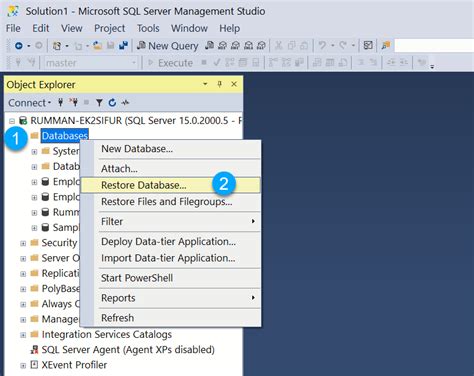The height and width of the screenshot is (376, 474).
Task: Click the Paste toolbar icon
Action: [304, 45]
